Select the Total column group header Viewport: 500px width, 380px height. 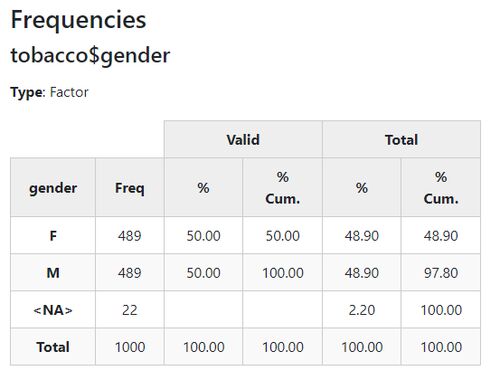(x=401, y=139)
